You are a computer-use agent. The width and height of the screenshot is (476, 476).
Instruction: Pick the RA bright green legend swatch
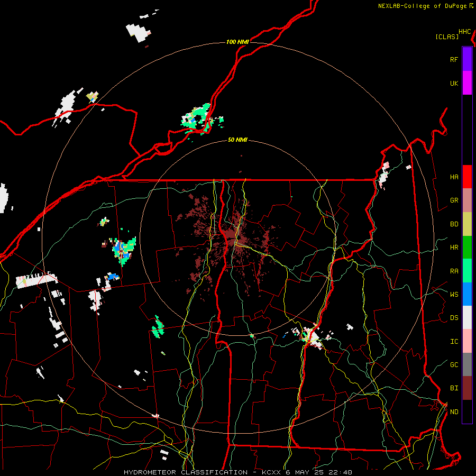point(467,271)
